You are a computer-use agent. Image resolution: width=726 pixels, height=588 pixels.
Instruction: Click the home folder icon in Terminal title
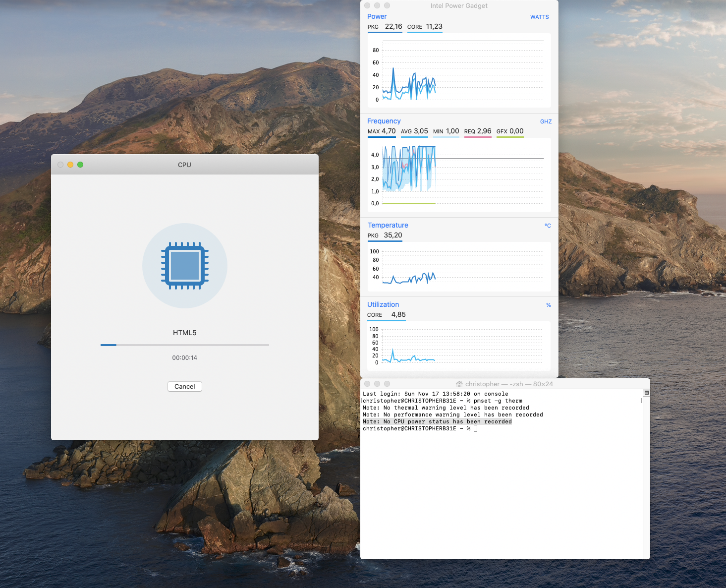click(459, 384)
